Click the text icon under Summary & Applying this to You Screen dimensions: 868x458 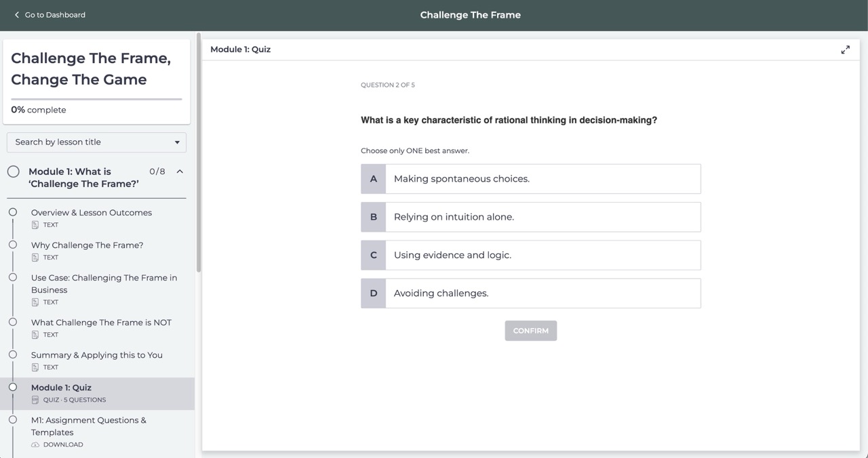35,367
